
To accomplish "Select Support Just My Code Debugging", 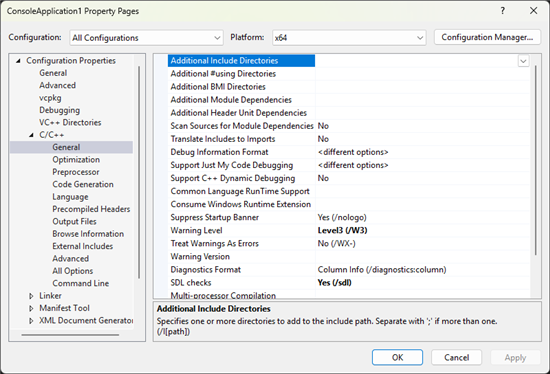I will tap(241, 165).
